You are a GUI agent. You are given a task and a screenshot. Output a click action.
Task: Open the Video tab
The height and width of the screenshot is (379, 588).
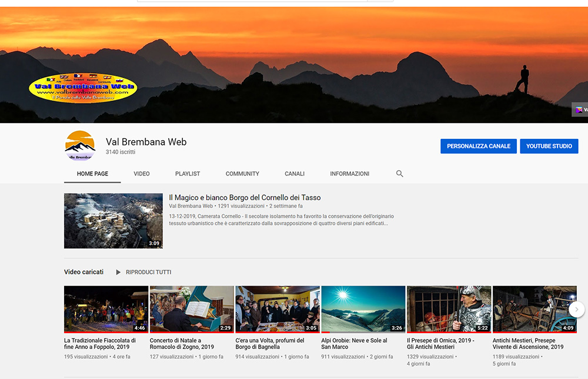[x=141, y=174]
